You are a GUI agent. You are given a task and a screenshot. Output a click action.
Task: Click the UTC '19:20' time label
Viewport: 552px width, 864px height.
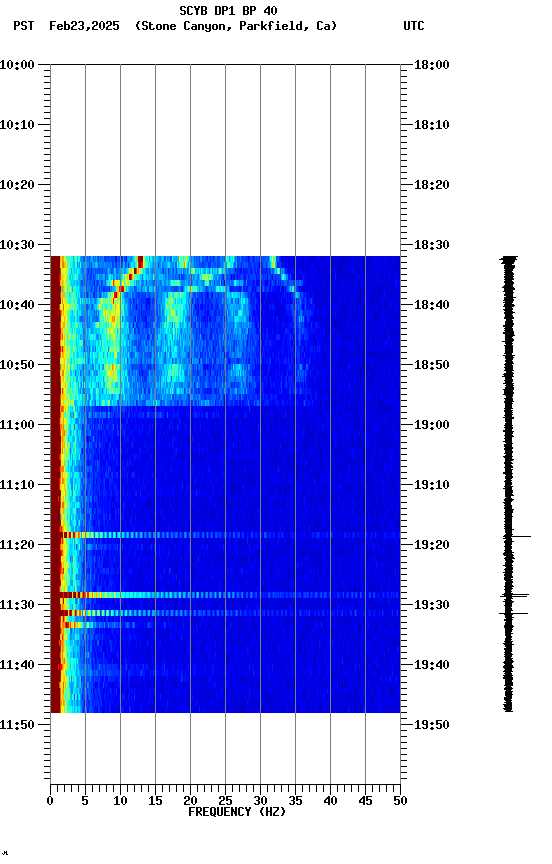(432, 546)
